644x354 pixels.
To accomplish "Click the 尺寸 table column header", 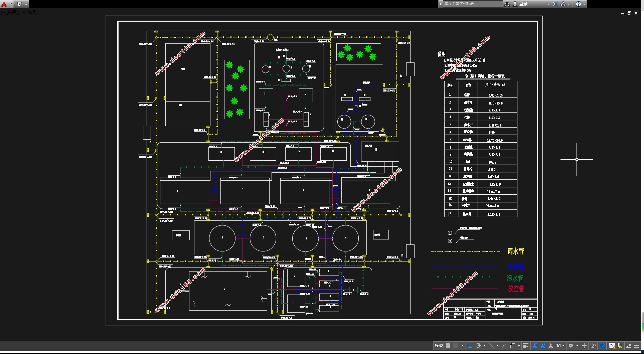I will (495, 85).
